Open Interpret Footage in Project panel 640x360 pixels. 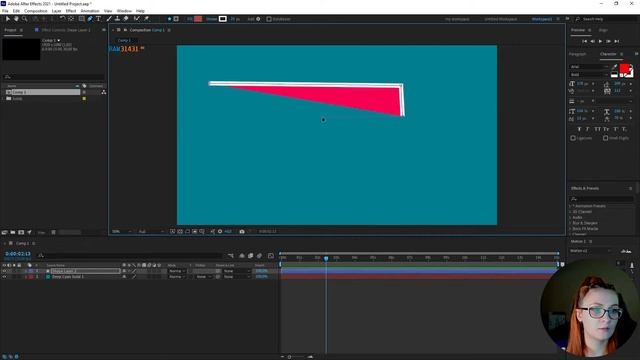click(x=4, y=232)
